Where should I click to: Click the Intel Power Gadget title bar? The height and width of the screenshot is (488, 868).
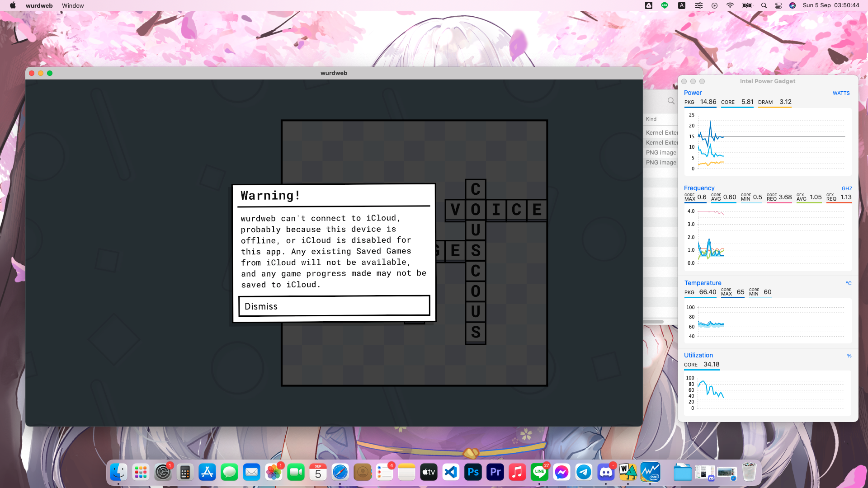[x=768, y=81]
